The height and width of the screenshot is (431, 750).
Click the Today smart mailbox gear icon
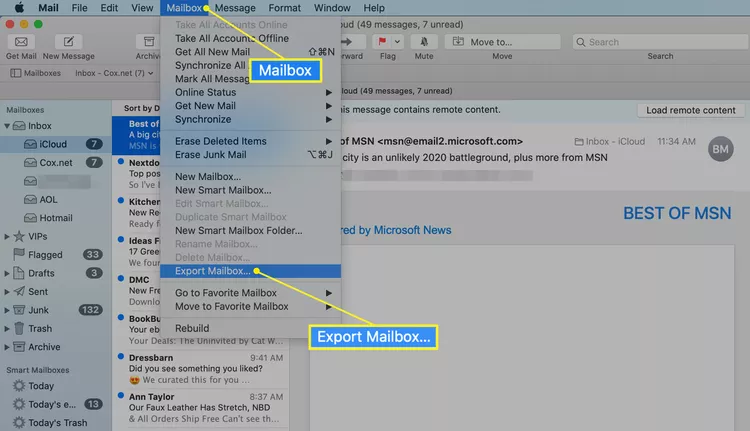point(19,386)
